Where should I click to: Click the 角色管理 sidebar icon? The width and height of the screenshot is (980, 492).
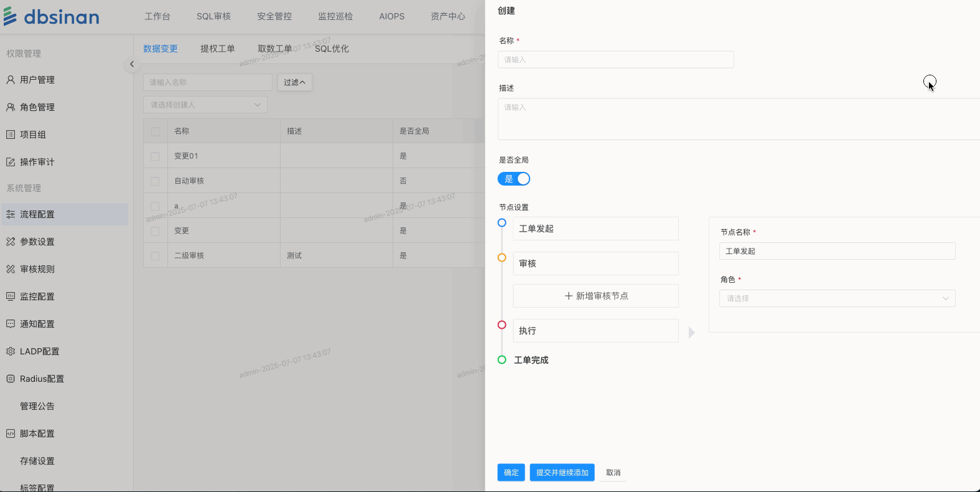pos(11,107)
